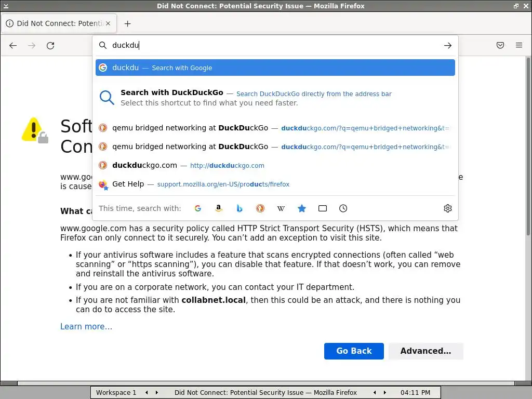This screenshot has width=532, height=399.
Task: Switch to next workspace arrow in taskbar
Action: coord(156,393)
